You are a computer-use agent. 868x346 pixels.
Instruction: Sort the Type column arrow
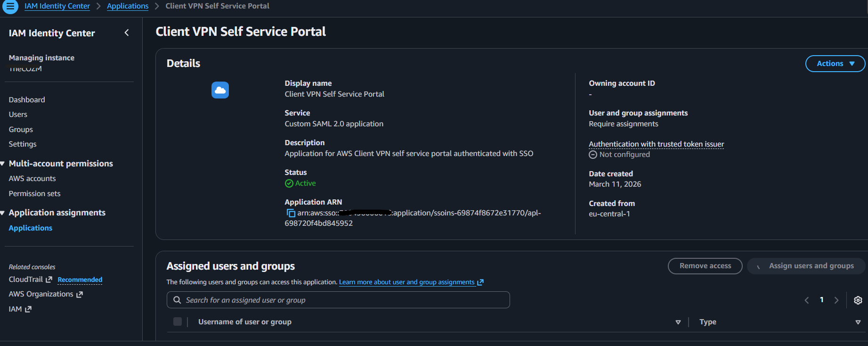(x=858, y=322)
